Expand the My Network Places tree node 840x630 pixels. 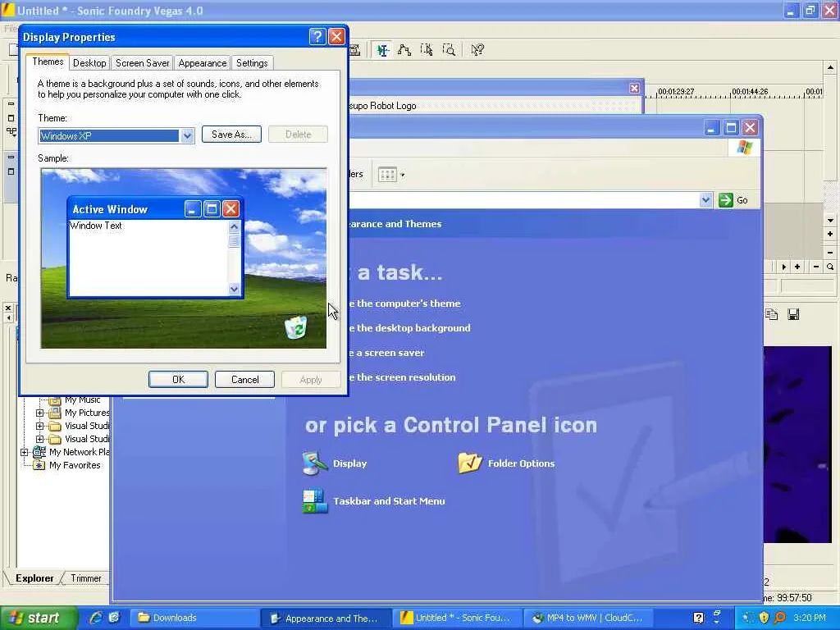coord(24,452)
